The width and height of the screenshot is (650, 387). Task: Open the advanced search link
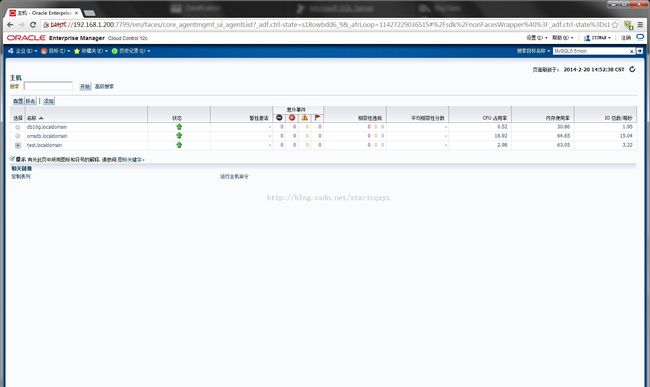pos(104,86)
